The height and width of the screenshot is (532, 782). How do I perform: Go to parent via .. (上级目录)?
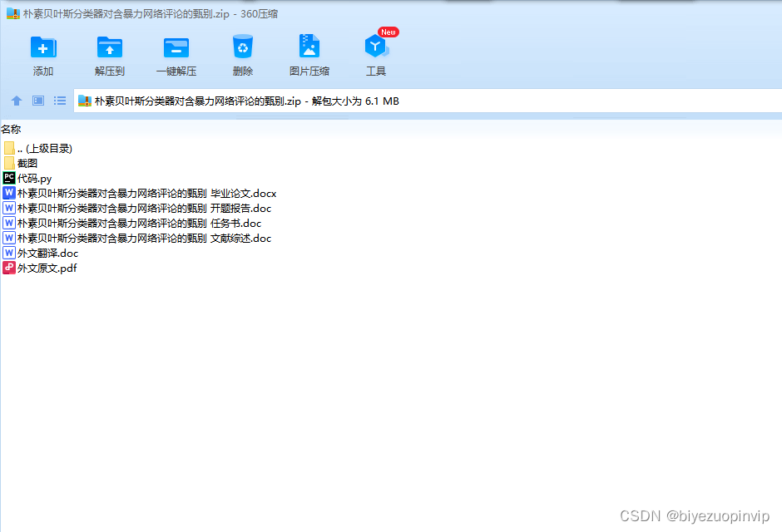(42, 147)
